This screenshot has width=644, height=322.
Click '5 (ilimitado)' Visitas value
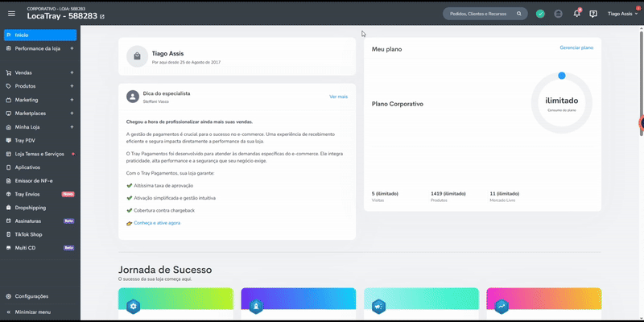[x=385, y=193]
